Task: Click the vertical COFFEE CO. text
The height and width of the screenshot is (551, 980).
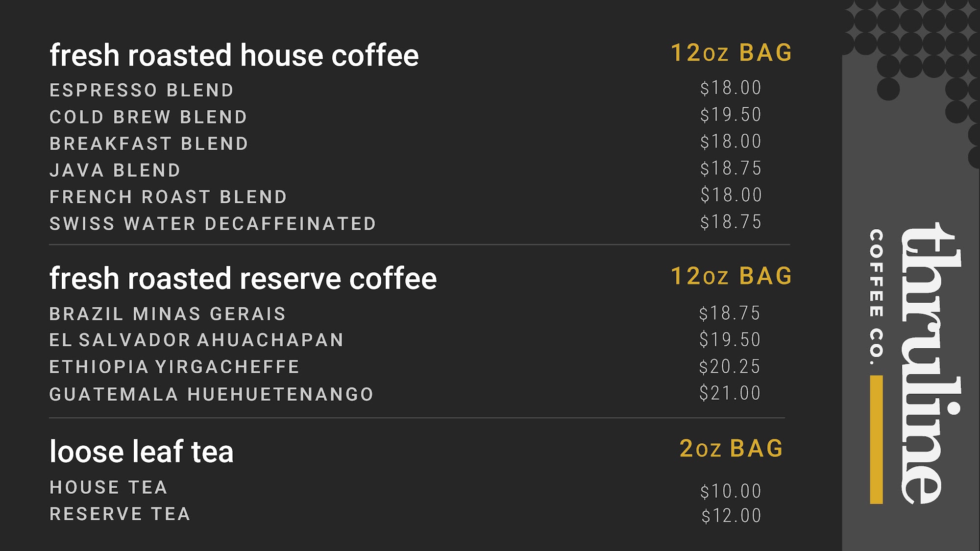Action: [x=876, y=297]
